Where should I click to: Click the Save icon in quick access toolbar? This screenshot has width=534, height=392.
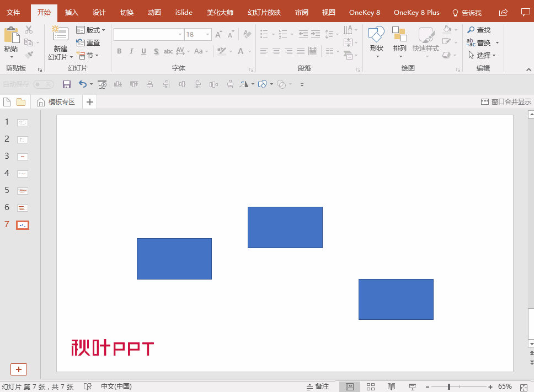pos(67,84)
